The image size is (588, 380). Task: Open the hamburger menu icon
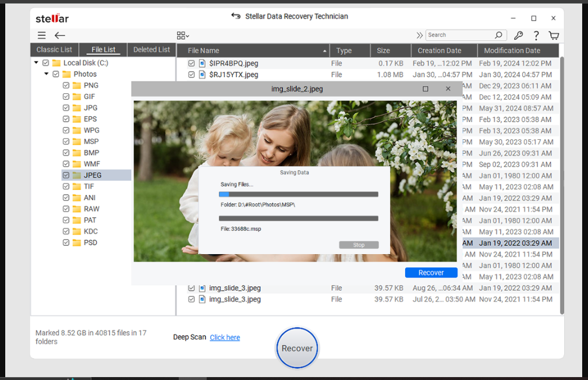[x=41, y=36]
